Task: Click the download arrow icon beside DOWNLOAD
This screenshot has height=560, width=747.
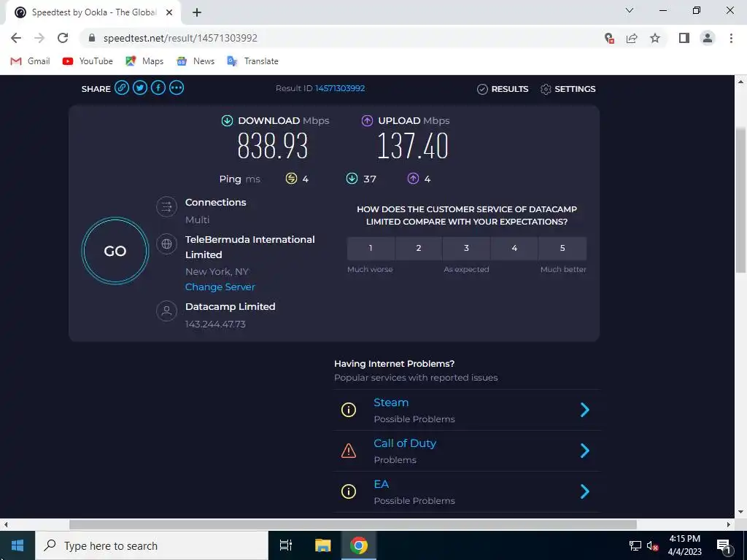Action: [228, 121]
